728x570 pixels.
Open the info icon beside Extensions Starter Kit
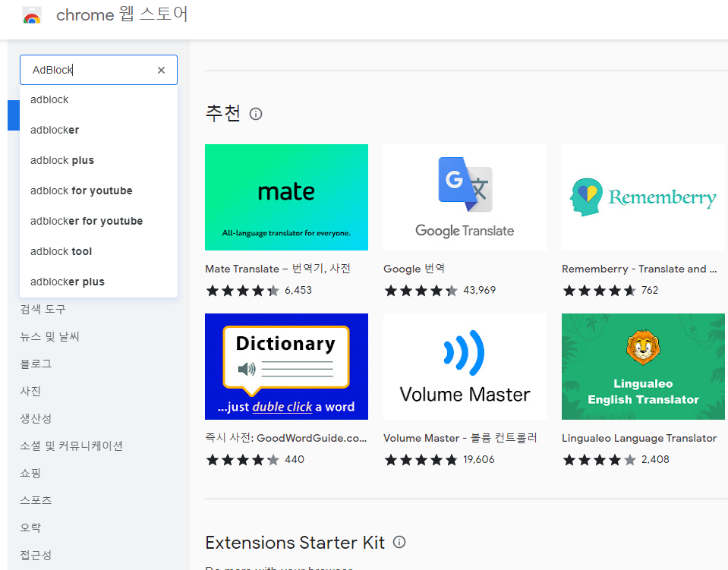(399, 542)
